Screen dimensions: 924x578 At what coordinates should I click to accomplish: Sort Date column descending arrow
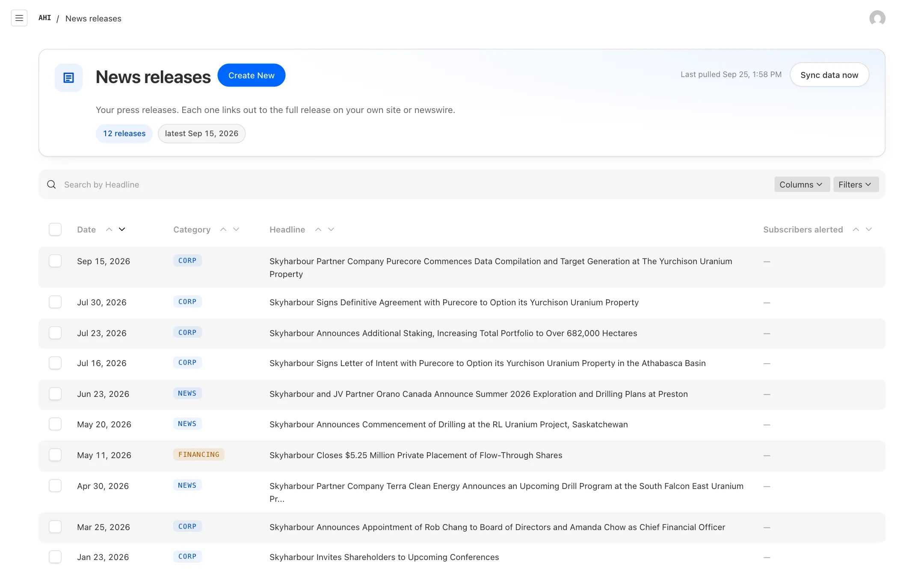tap(122, 229)
